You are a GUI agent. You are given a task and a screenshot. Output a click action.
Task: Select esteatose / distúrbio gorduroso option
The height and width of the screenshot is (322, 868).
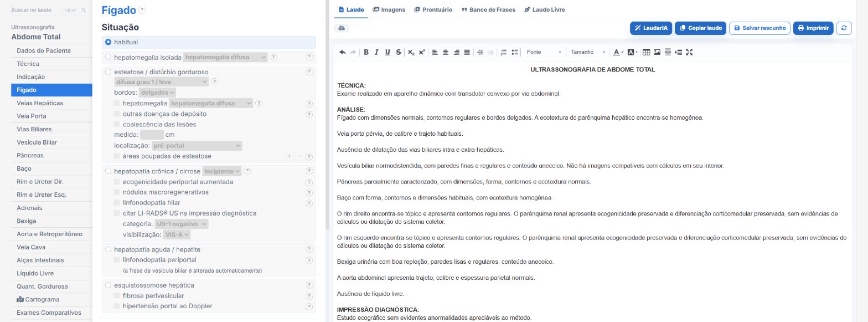point(108,72)
